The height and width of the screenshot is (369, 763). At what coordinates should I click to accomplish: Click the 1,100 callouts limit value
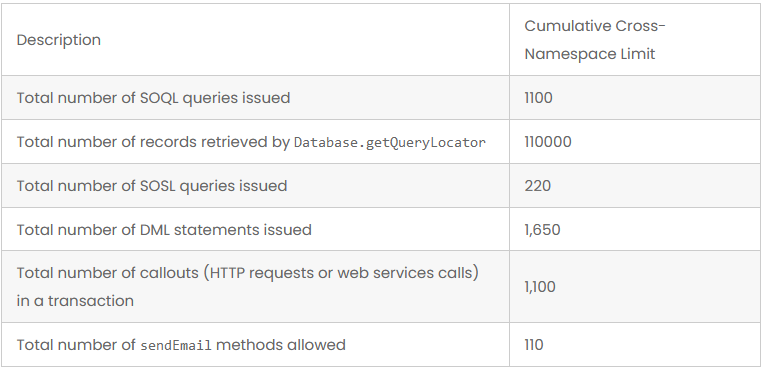540,287
